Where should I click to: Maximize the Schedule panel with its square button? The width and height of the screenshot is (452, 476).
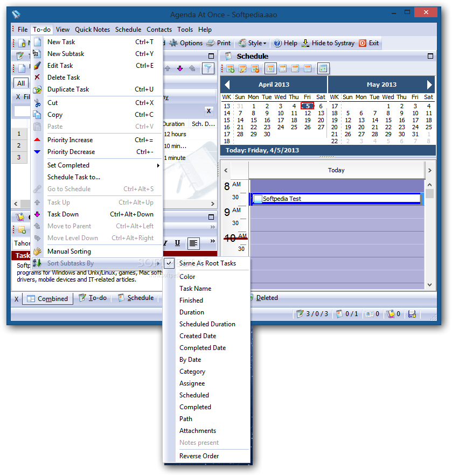pos(430,56)
